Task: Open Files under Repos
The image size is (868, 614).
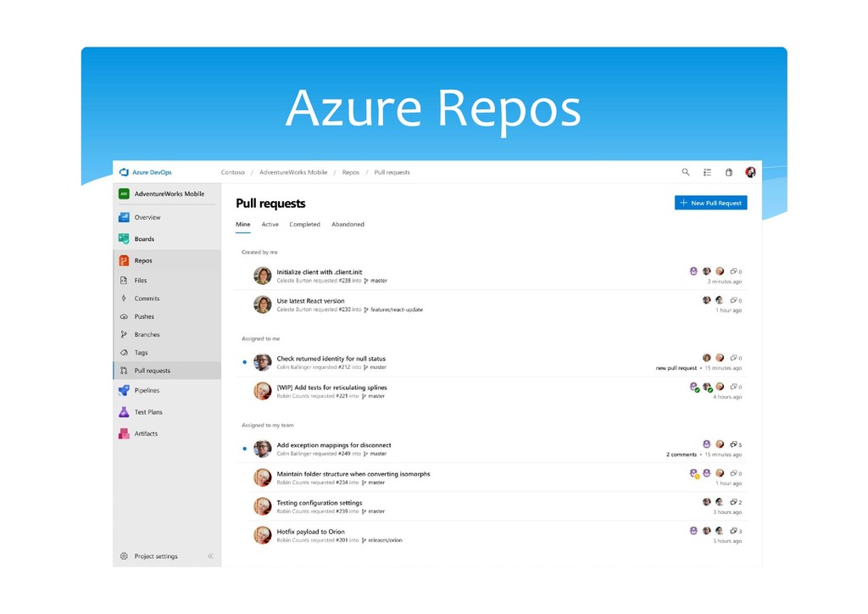Action: pos(167,281)
